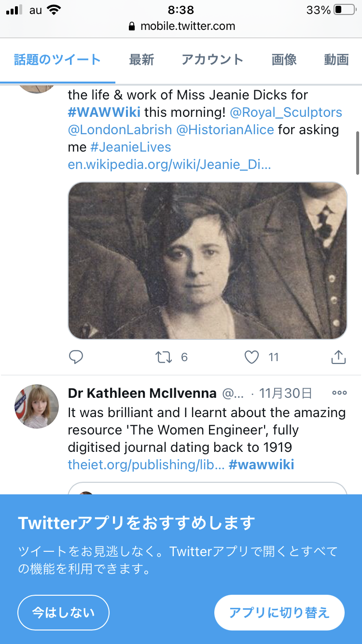Follow the en.wikipedia.org Jeanie Dicks link
The width and height of the screenshot is (362, 644).
(x=169, y=165)
